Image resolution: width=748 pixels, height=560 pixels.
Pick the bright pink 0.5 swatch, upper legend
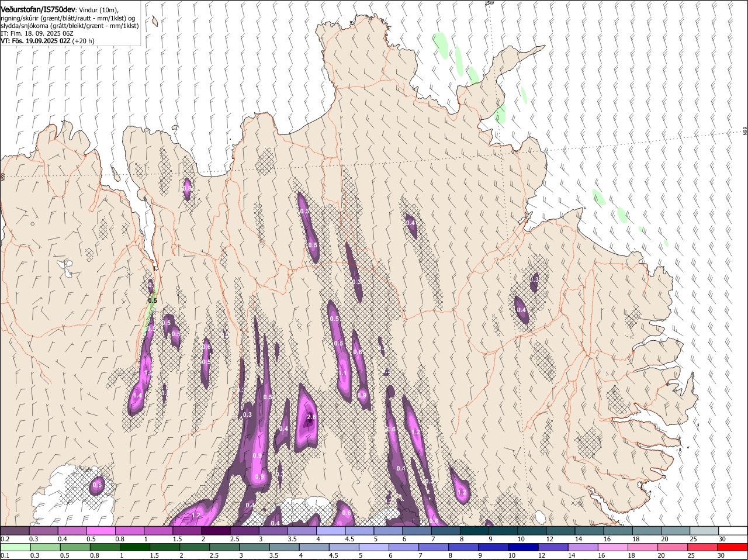(101, 530)
